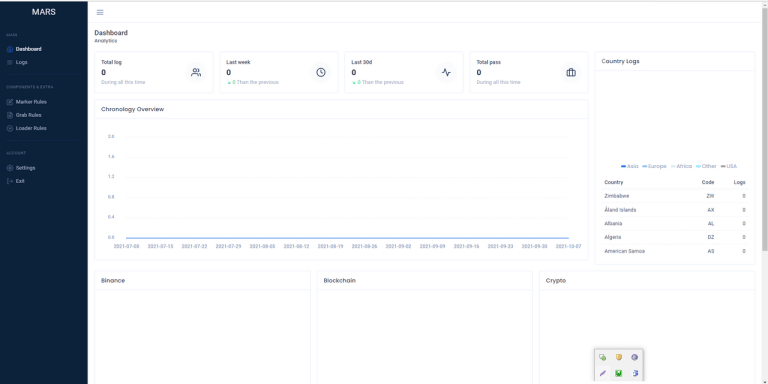Click the Binance panel title
Viewport: 768px width, 384px height.
point(113,281)
